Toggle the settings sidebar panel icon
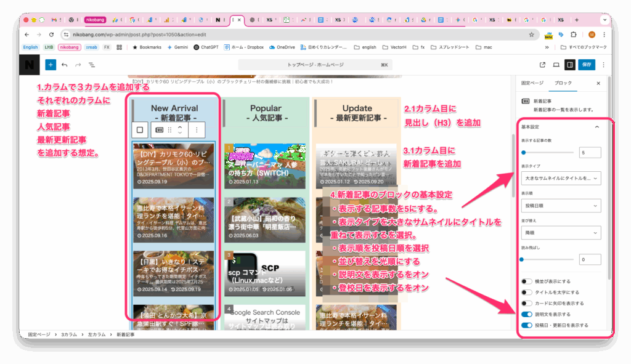This screenshot has height=364, width=631. pos(570,64)
